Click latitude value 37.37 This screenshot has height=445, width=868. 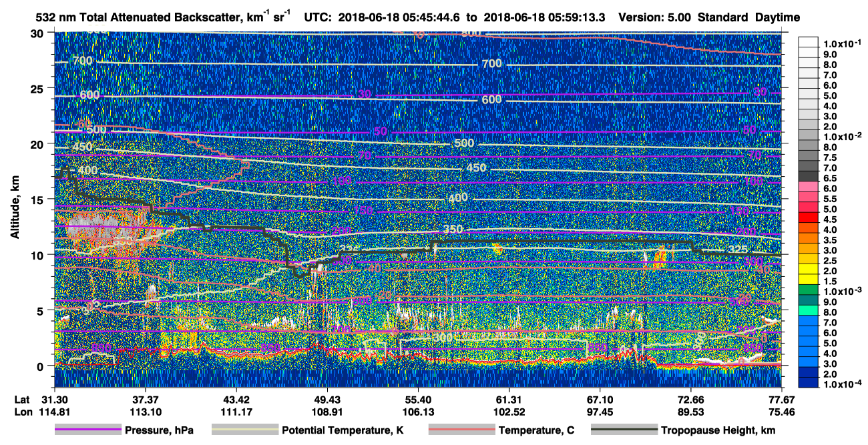click(145, 399)
